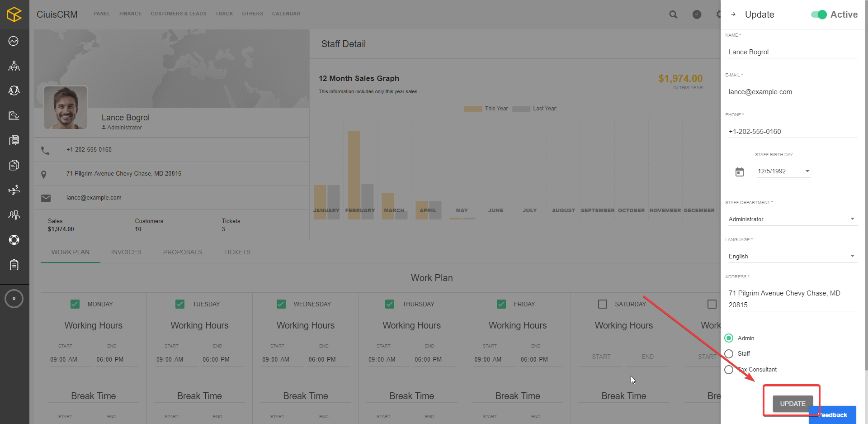868x424 pixels.
Task: Enable the Saturday working day checkbox
Action: coord(603,304)
